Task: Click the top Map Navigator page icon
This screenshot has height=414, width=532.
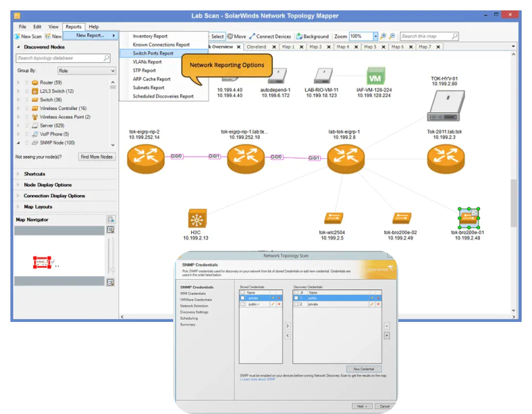Action: pos(111,219)
